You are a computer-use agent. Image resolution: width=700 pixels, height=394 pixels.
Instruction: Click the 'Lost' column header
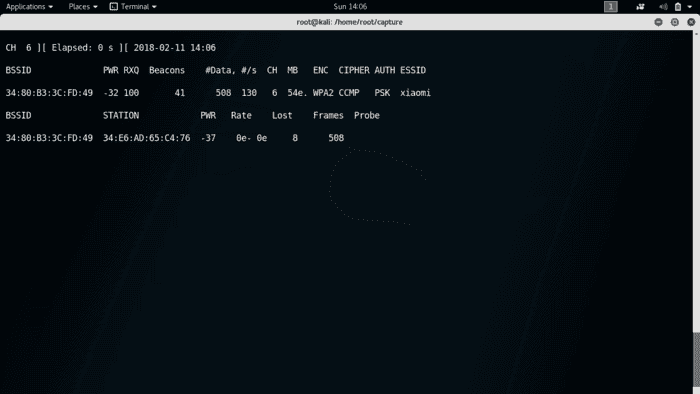click(x=282, y=116)
